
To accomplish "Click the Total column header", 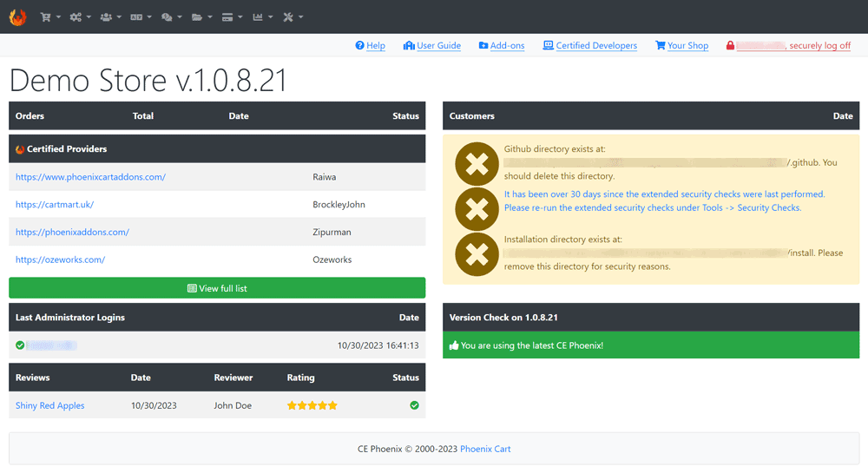I will coord(143,116).
